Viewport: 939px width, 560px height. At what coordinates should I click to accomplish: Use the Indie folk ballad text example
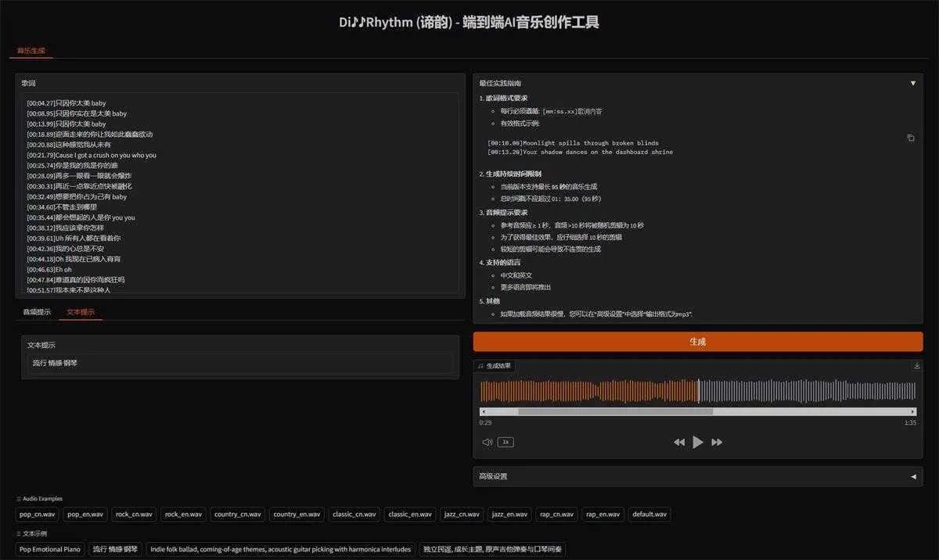280,549
